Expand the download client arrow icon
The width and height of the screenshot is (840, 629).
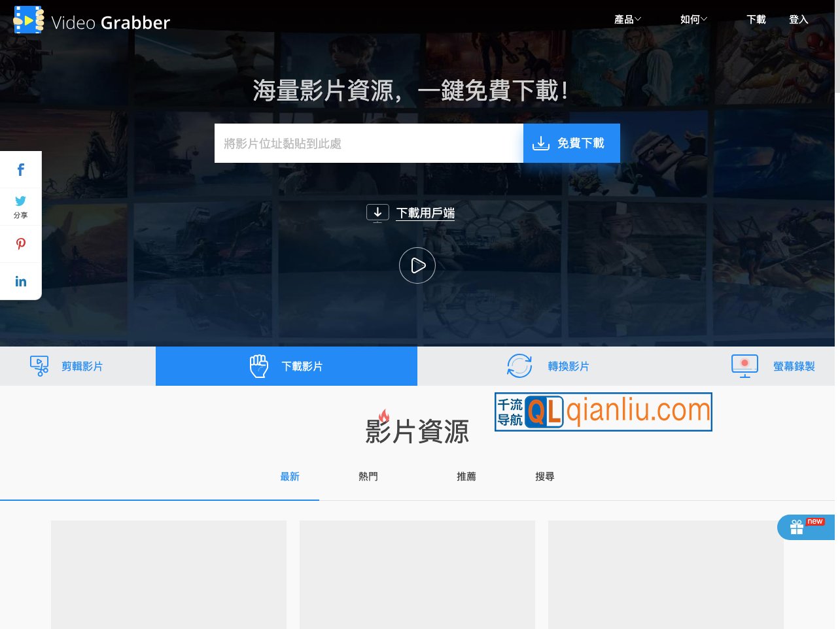(377, 212)
